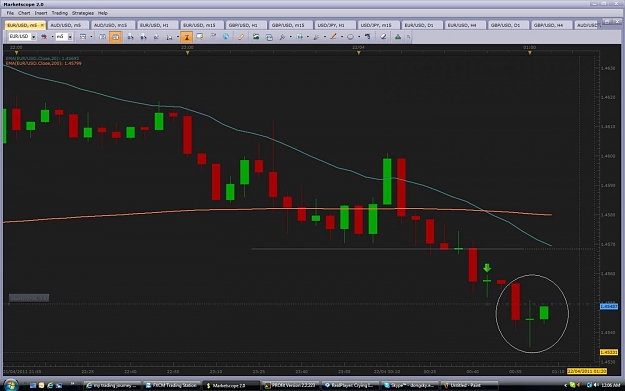Open the PROfit Version taskbar button
The height and width of the screenshot is (391, 625).
(290, 385)
